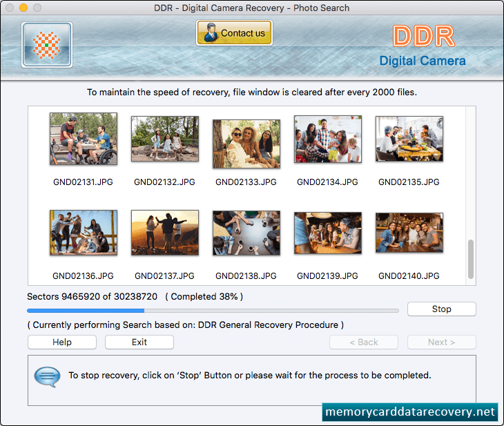Click the speech bubble info icon
504x426 pixels.
point(47,376)
